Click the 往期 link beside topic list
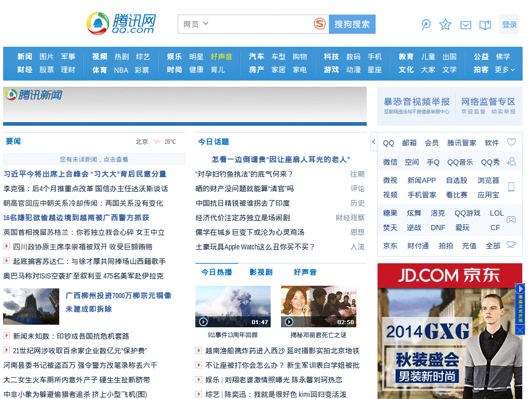This screenshot has height=399, width=532. coord(357,174)
